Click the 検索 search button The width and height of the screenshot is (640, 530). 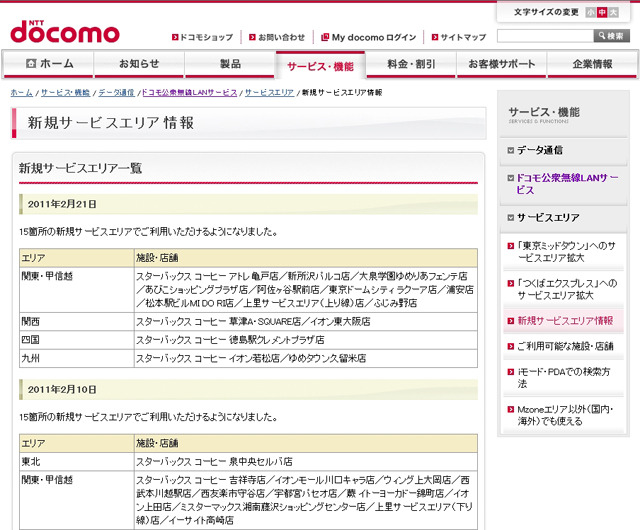point(611,36)
